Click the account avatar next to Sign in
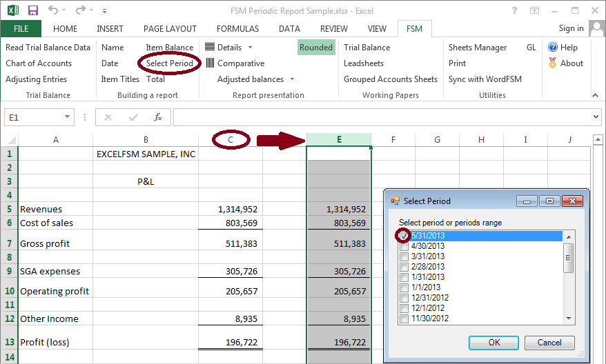This screenshot has height=364, width=606. pyautogui.click(x=597, y=28)
